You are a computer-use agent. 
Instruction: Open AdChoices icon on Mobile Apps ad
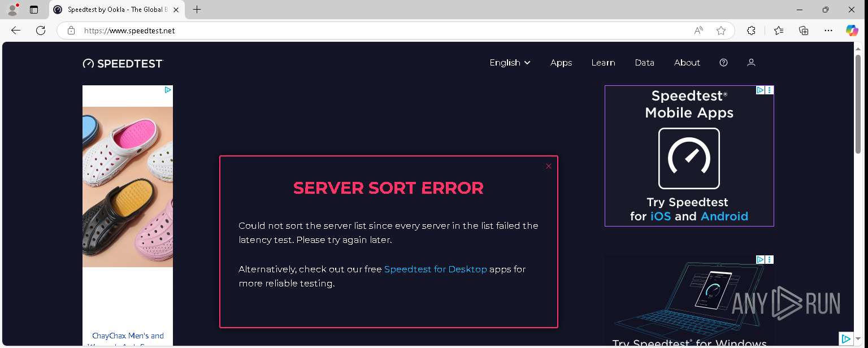click(x=761, y=90)
